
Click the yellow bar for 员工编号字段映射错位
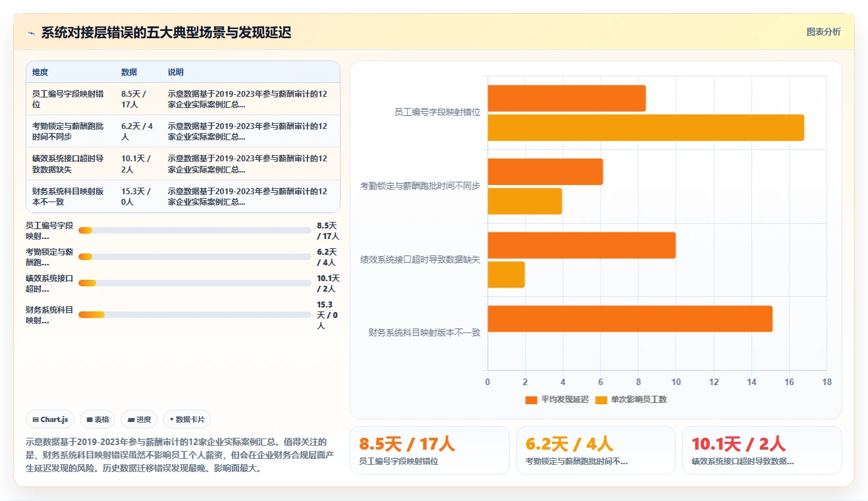(x=645, y=128)
